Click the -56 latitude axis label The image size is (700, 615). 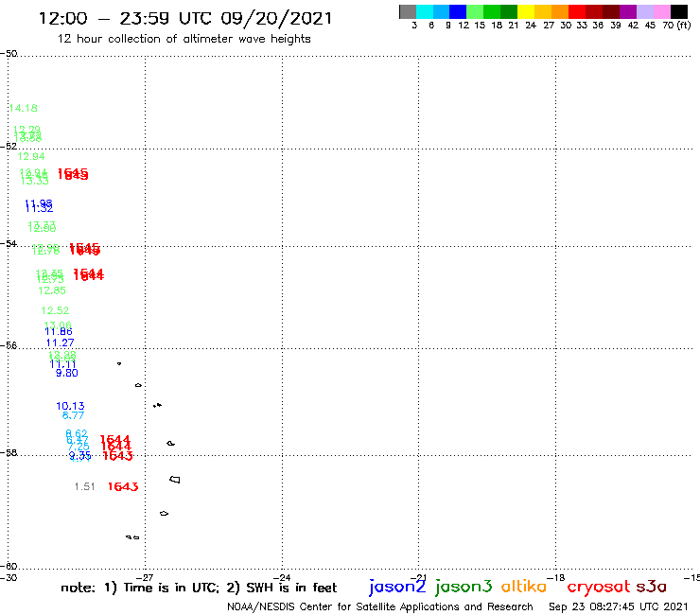pyautogui.click(x=9, y=345)
